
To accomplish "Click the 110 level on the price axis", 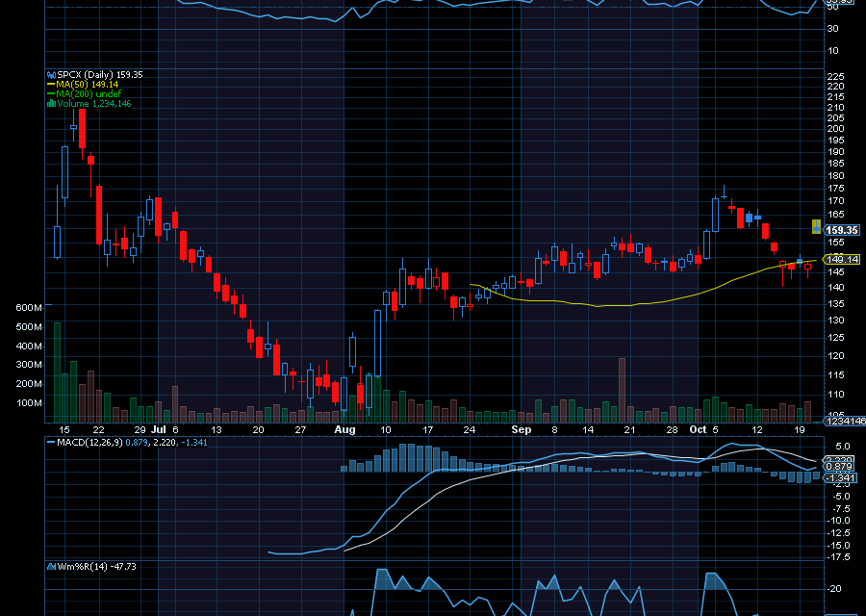I will 836,395.
